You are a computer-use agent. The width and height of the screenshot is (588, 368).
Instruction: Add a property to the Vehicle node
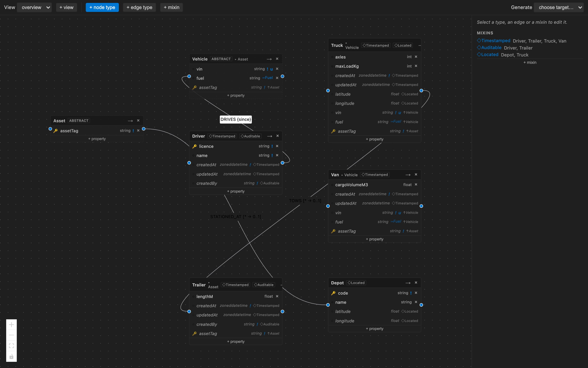click(x=236, y=95)
